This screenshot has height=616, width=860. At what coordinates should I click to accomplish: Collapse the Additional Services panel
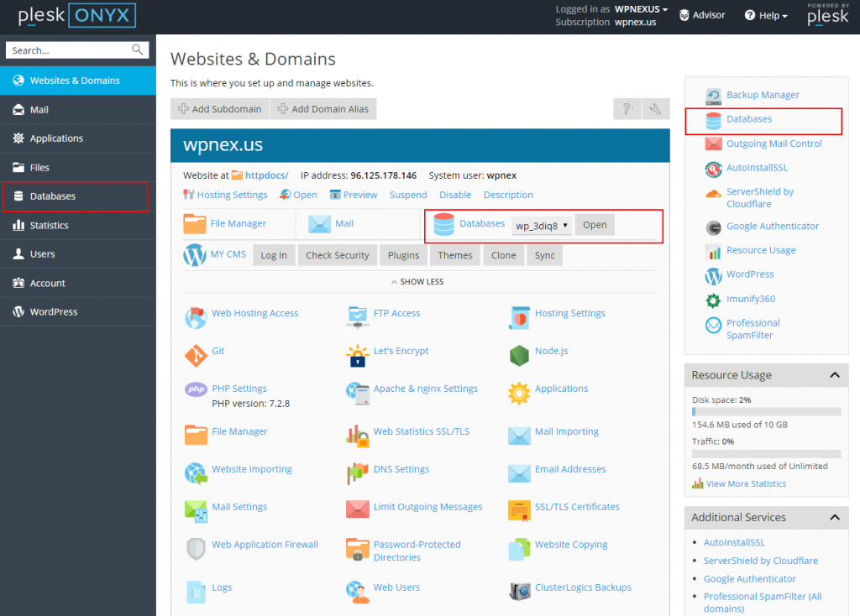pyautogui.click(x=834, y=517)
